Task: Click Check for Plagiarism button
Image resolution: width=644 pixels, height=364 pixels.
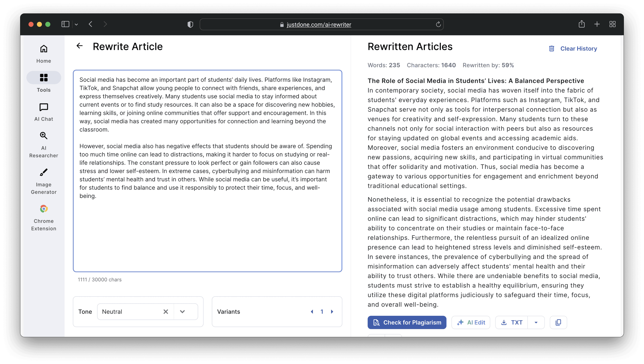Action: pos(407,322)
